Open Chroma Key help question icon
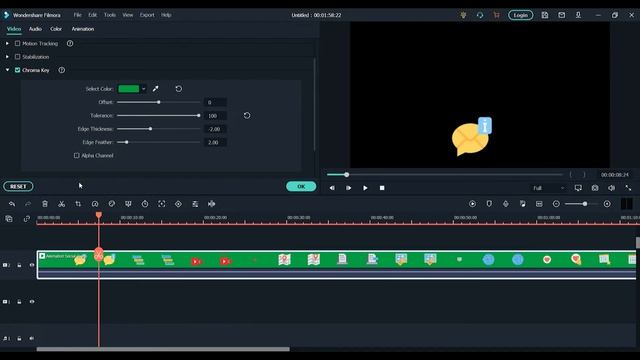This screenshot has height=360, width=640. (x=61, y=70)
